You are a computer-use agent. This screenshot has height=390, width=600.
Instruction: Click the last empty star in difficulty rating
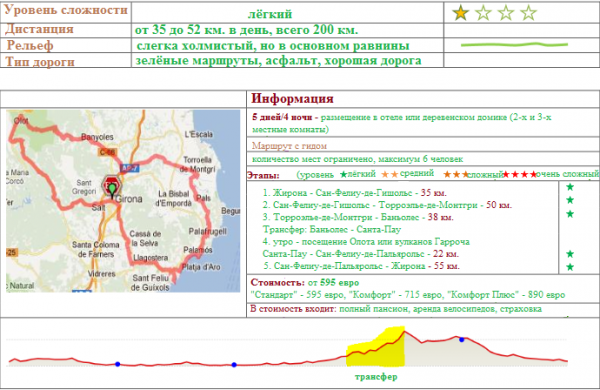[x=528, y=13]
